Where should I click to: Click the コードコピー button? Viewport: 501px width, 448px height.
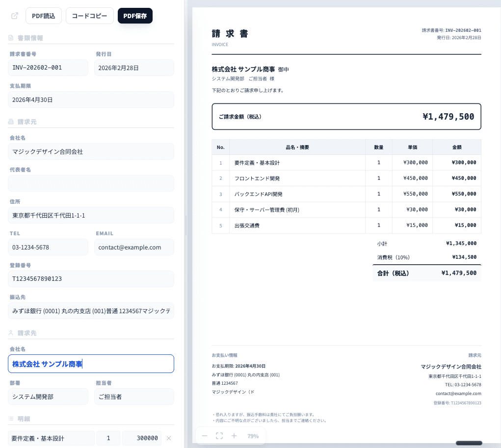point(89,16)
